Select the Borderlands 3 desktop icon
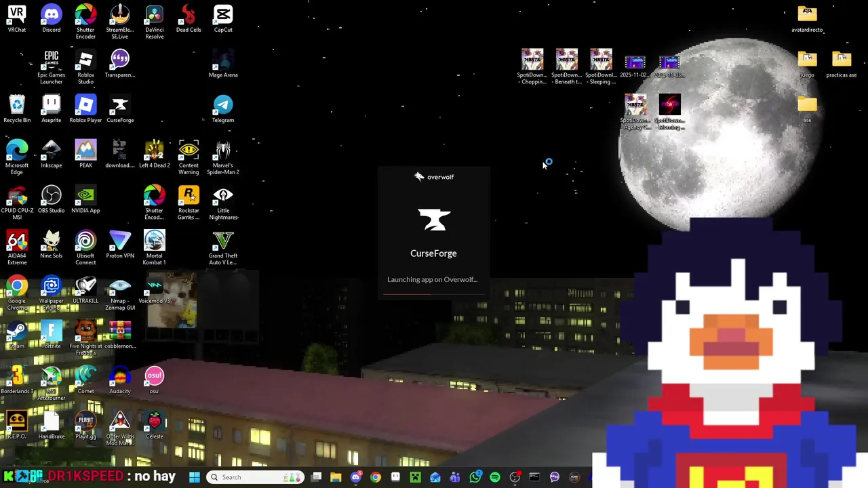This screenshot has width=868, height=488. click(17, 381)
